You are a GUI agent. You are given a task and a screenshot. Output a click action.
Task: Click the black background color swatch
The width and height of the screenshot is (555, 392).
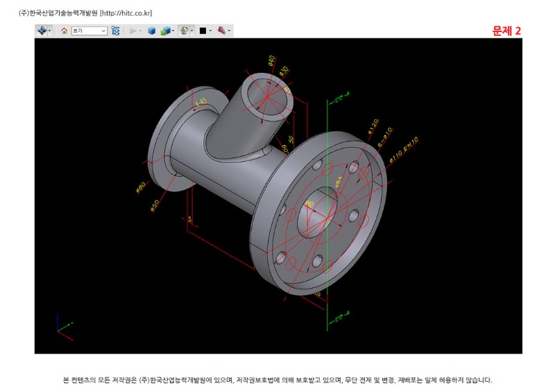[203, 31]
